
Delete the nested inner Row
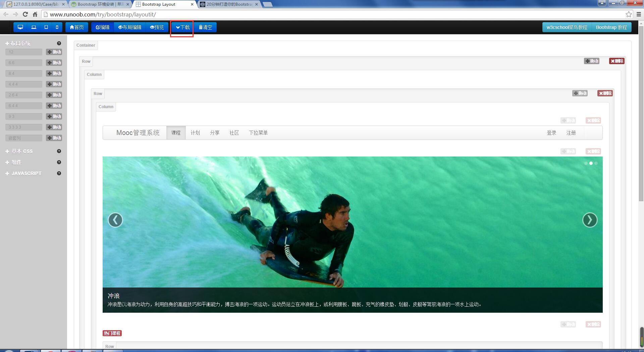605,93
